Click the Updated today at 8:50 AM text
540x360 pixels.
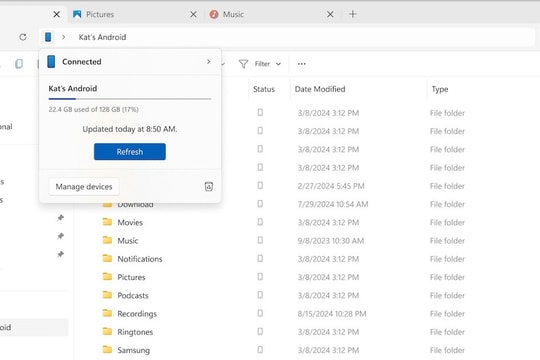tap(130, 129)
